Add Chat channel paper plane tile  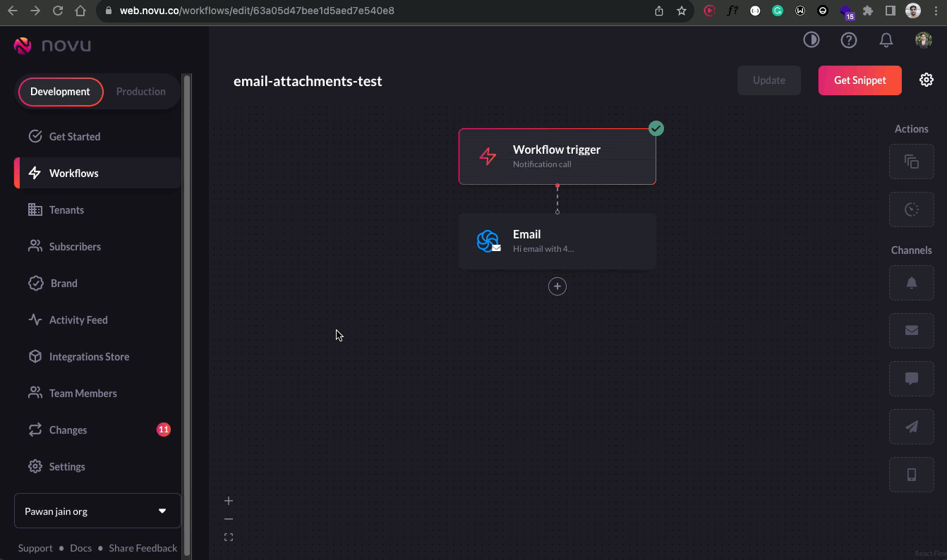(x=912, y=427)
